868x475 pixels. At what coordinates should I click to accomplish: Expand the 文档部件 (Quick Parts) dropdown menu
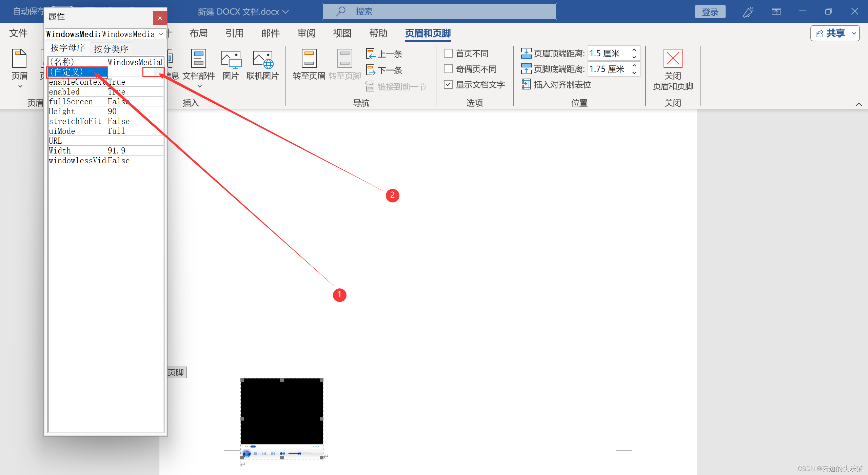(x=199, y=86)
